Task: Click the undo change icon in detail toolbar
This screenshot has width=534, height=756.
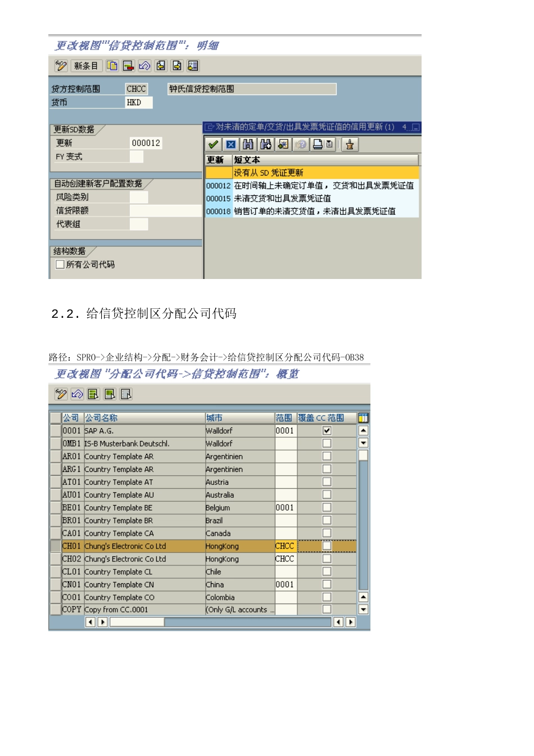Action: tap(144, 66)
